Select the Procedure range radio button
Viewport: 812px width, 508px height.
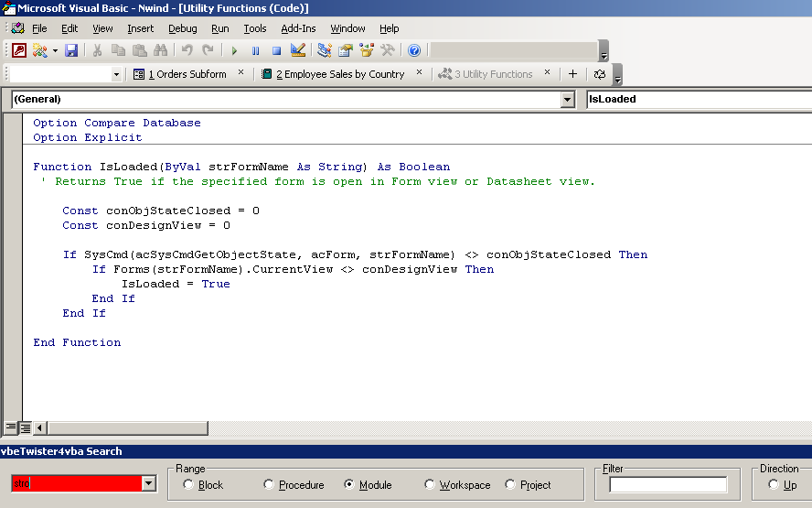pyautogui.click(x=268, y=484)
